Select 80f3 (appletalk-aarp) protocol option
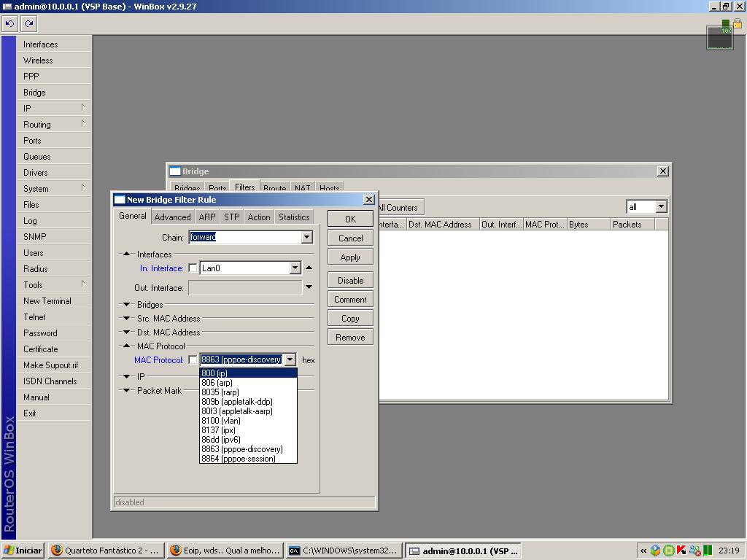 coord(248,411)
